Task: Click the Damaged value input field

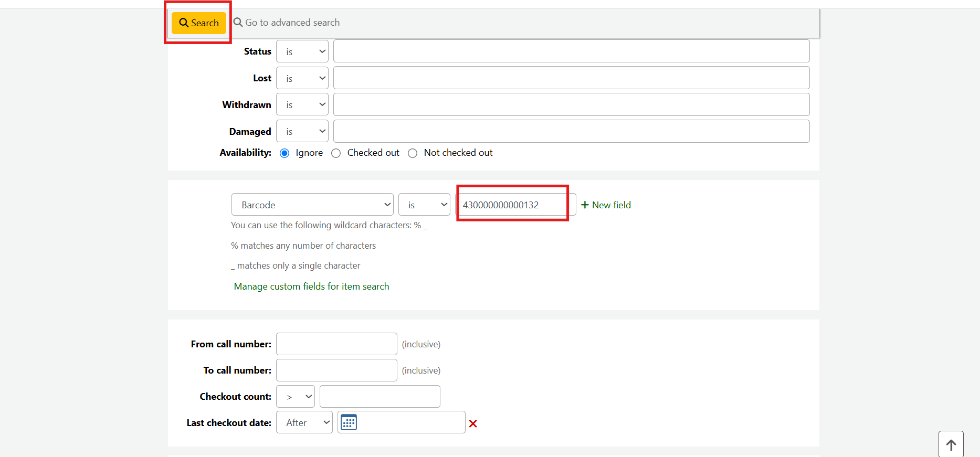Action: (x=572, y=131)
